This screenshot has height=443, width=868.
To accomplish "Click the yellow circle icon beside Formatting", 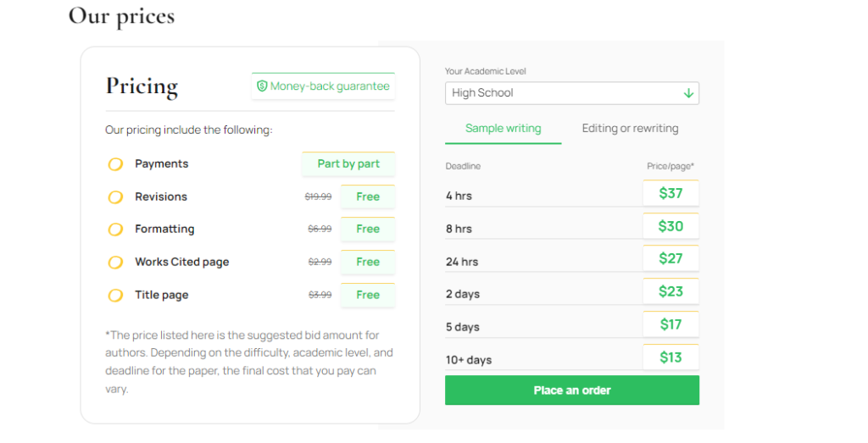I will [115, 229].
